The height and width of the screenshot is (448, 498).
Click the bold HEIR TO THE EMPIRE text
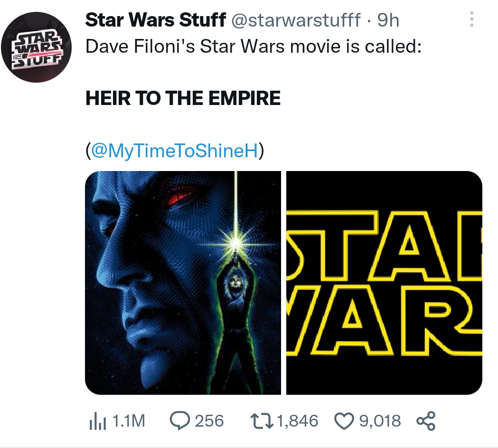click(x=183, y=98)
